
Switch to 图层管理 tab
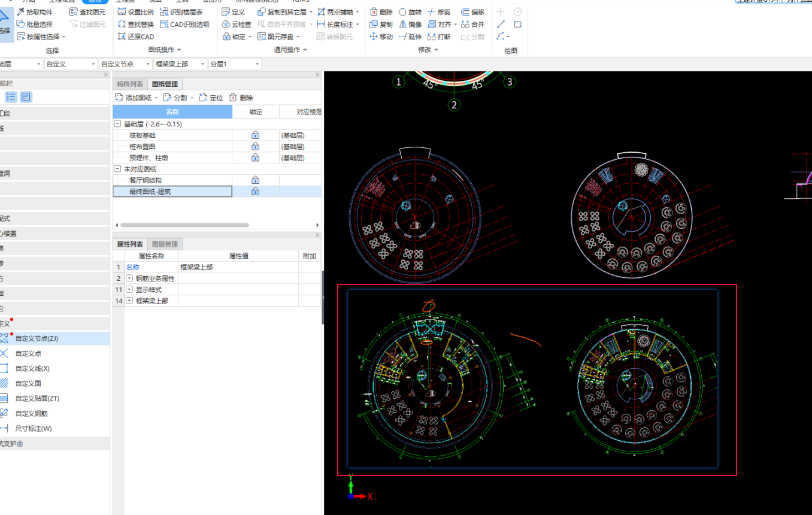pyautogui.click(x=165, y=244)
